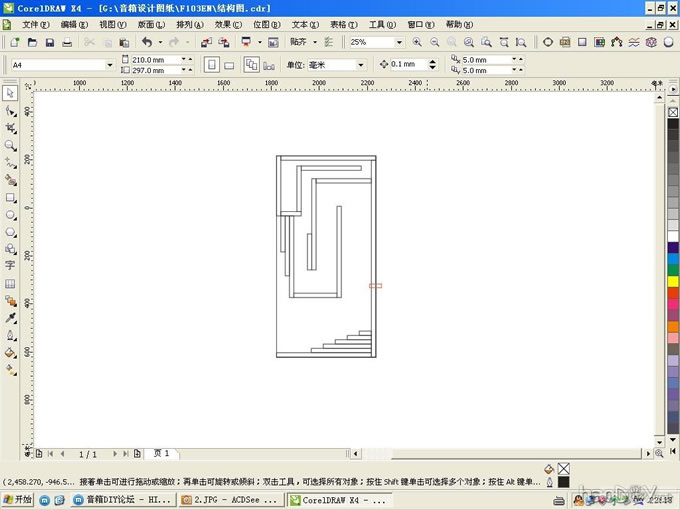Click the Save disk icon
Image resolution: width=680 pixels, height=510 pixels.
[49, 43]
